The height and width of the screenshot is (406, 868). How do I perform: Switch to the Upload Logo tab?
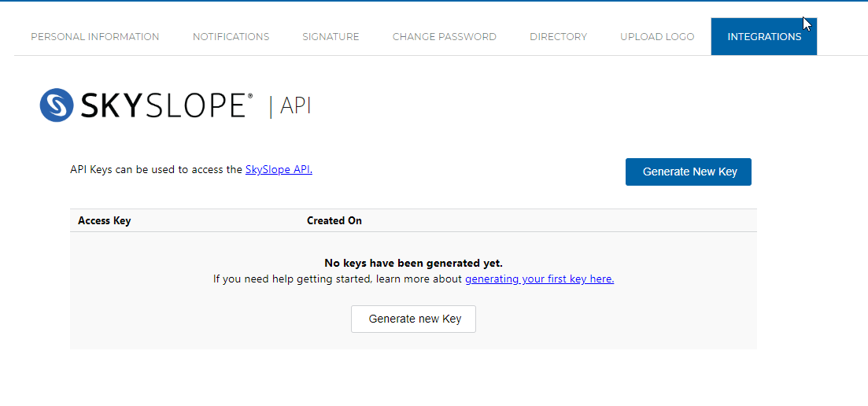pos(657,37)
